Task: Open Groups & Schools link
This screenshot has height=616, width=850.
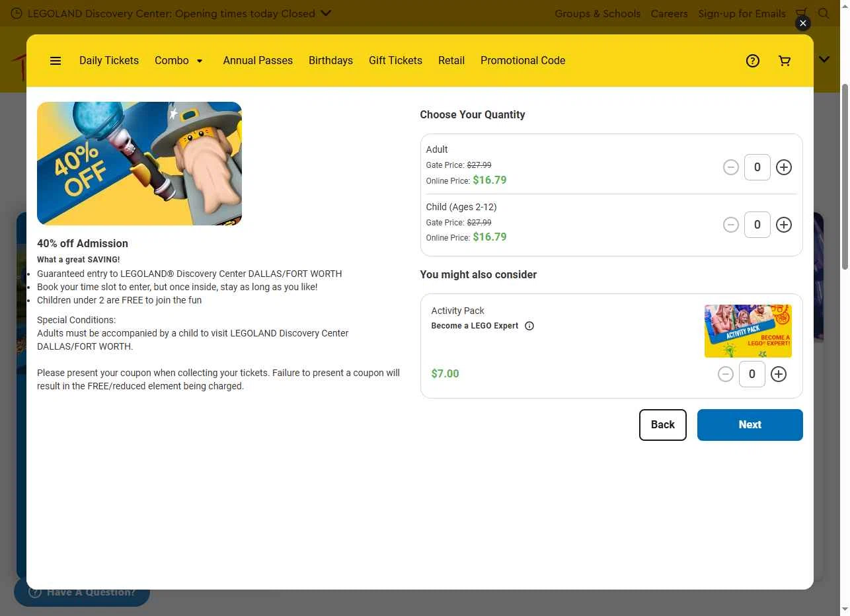Action: coord(598,13)
